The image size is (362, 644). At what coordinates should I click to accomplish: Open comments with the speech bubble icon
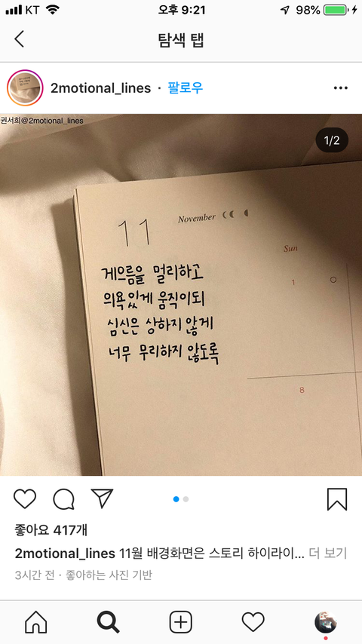pyautogui.click(x=63, y=499)
